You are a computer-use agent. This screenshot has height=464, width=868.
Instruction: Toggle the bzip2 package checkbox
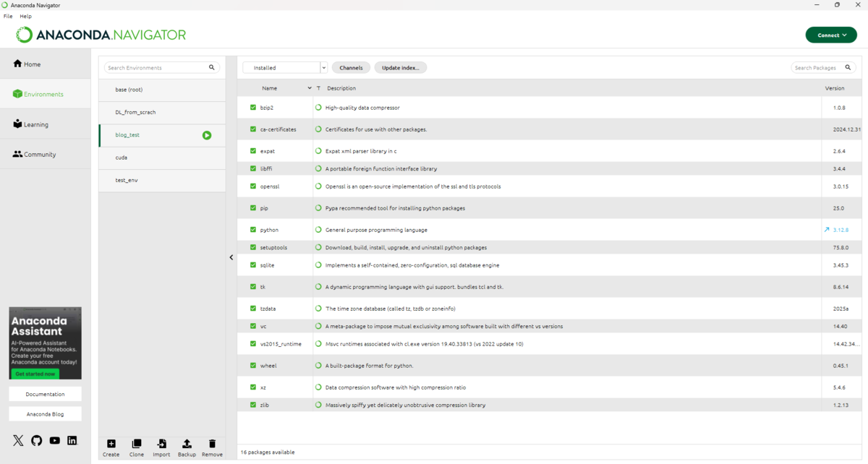pyautogui.click(x=253, y=108)
